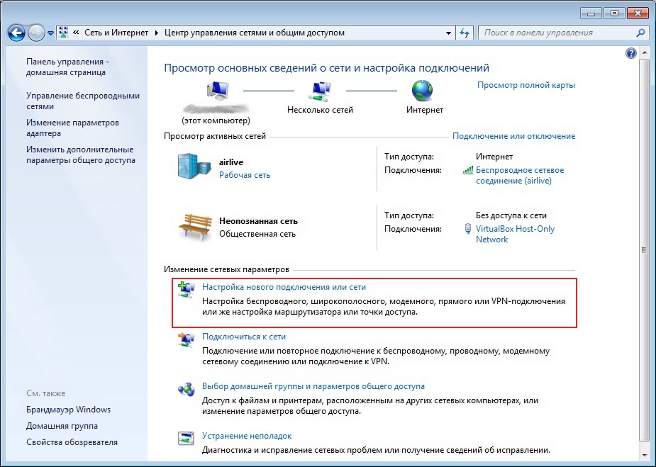Open 'Свойства обозревателя' link
The width and height of the screenshot is (656, 467).
72,442
